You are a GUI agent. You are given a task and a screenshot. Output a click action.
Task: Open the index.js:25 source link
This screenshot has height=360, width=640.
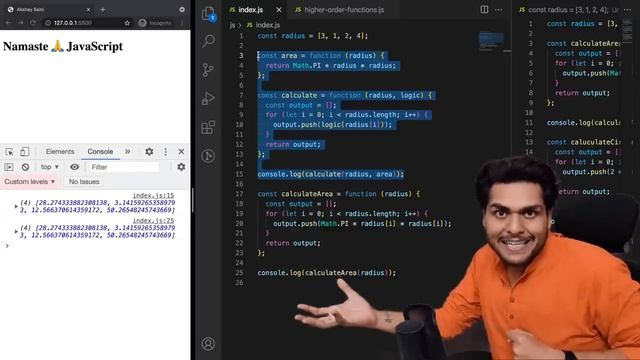(153, 220)
